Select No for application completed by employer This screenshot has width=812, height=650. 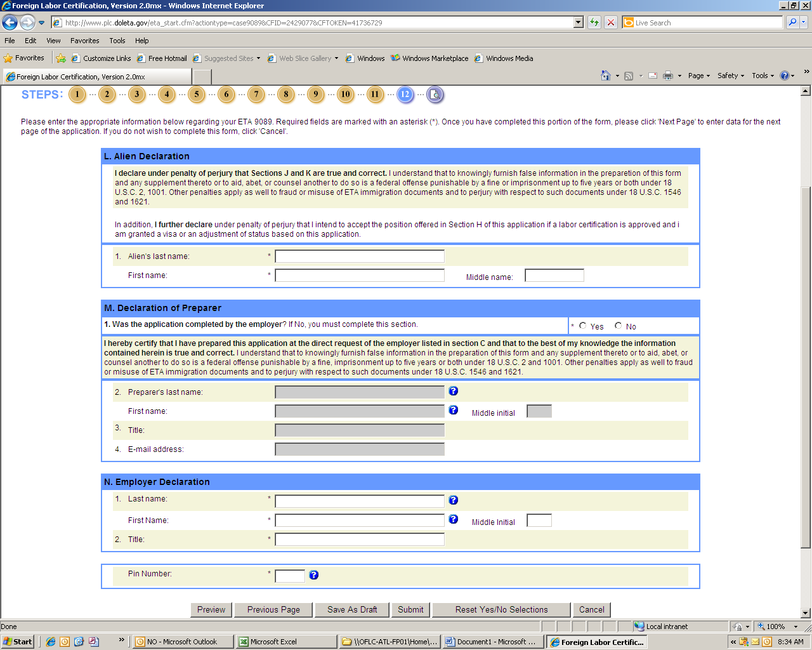coord(618,326)
